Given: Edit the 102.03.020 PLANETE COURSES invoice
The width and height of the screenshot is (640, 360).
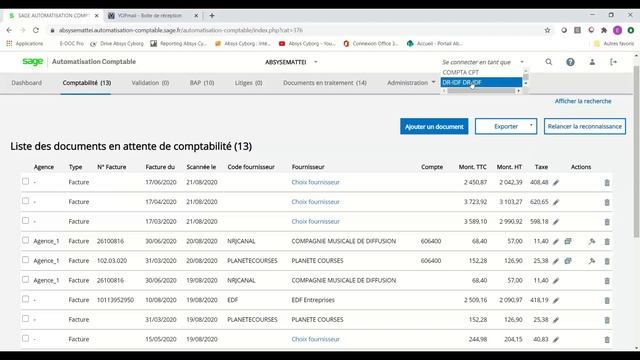Looking at the screenshot, I should 556,261.
